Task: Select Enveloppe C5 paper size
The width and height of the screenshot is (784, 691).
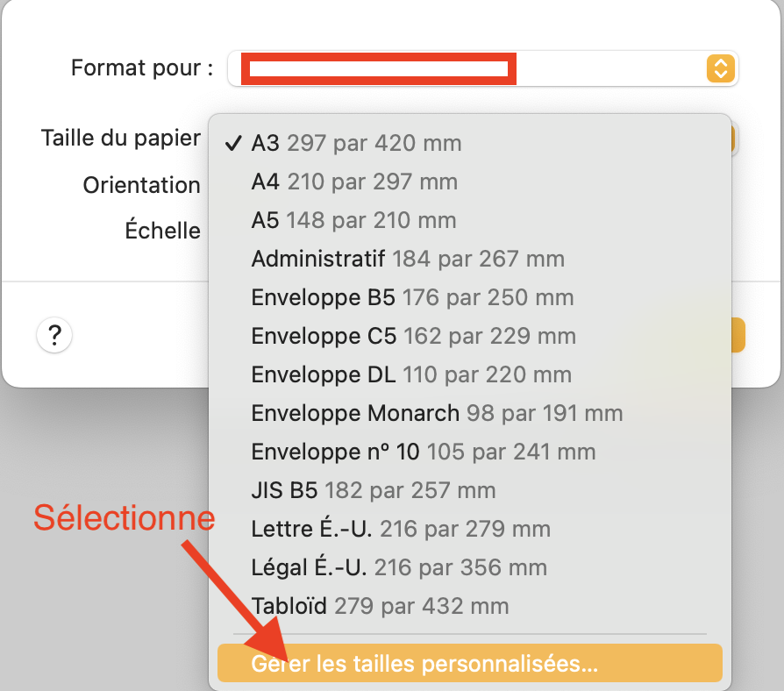Action: click(413, 336)
